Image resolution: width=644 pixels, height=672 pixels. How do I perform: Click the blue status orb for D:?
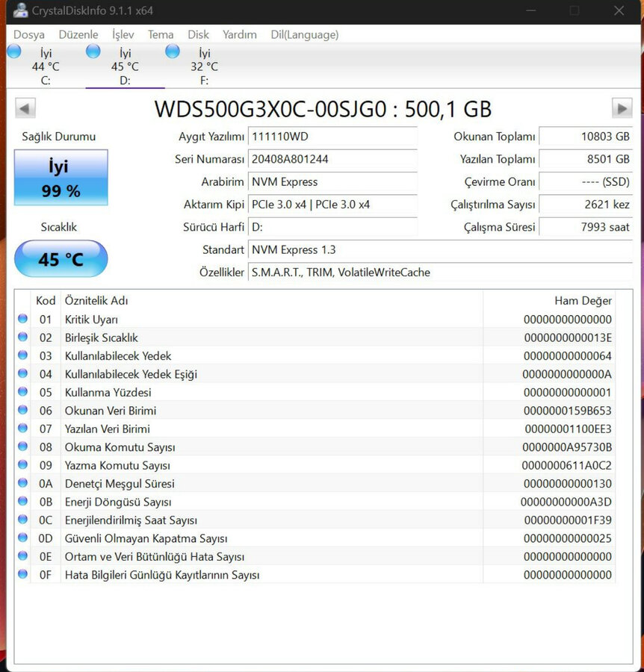coord(93,52)
